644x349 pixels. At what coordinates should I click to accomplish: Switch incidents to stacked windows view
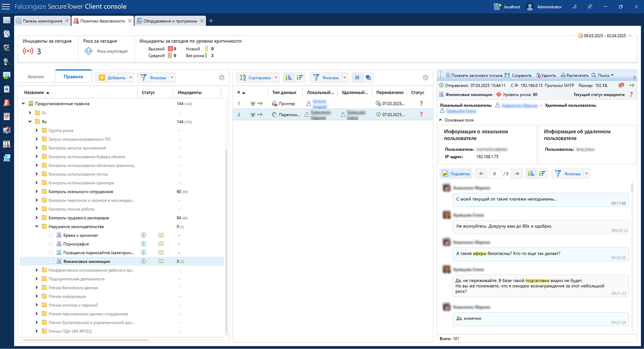(368, 78)
